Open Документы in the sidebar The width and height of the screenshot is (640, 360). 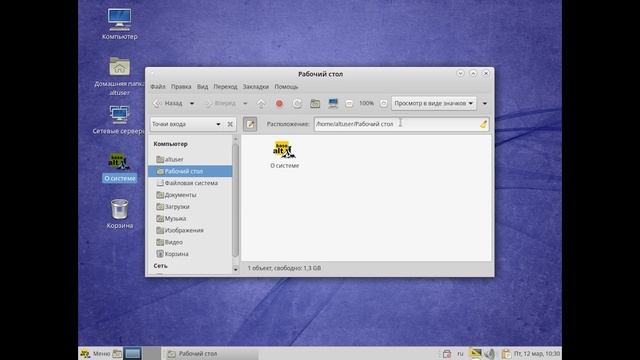[190, 195]
